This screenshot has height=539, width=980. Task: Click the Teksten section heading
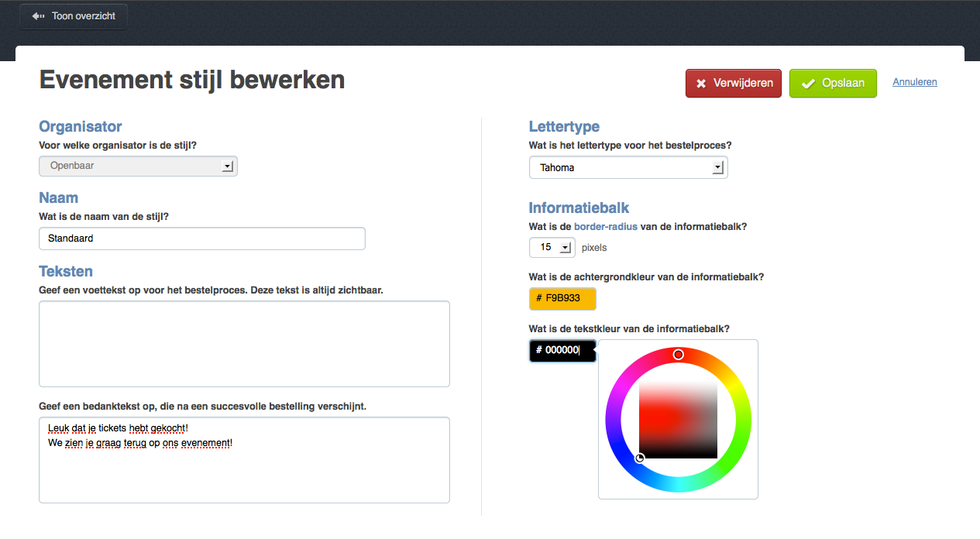coord(66,271)
